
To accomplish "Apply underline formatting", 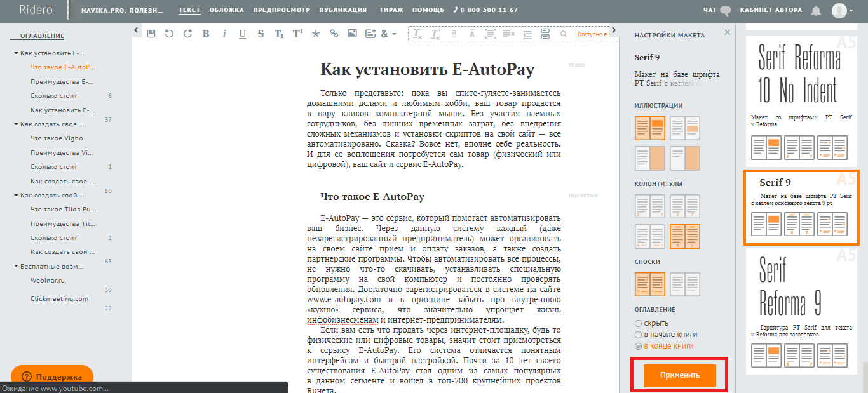I will pos(242,34).
